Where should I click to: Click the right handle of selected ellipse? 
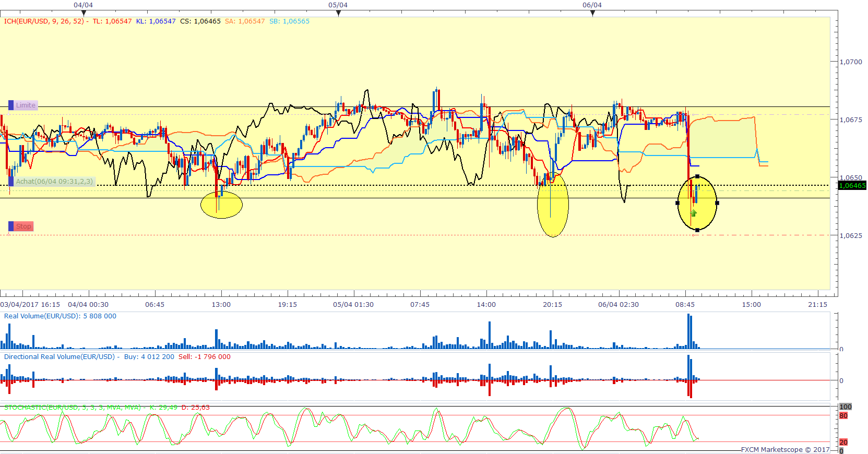click(717, 203)
